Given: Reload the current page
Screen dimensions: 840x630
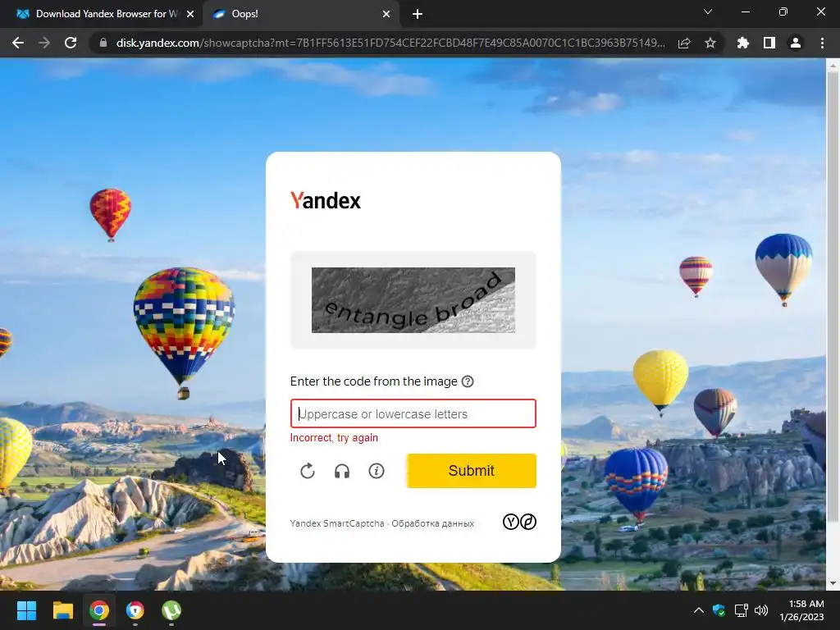Looking at the screenshot, I should (x=71, y=43).
